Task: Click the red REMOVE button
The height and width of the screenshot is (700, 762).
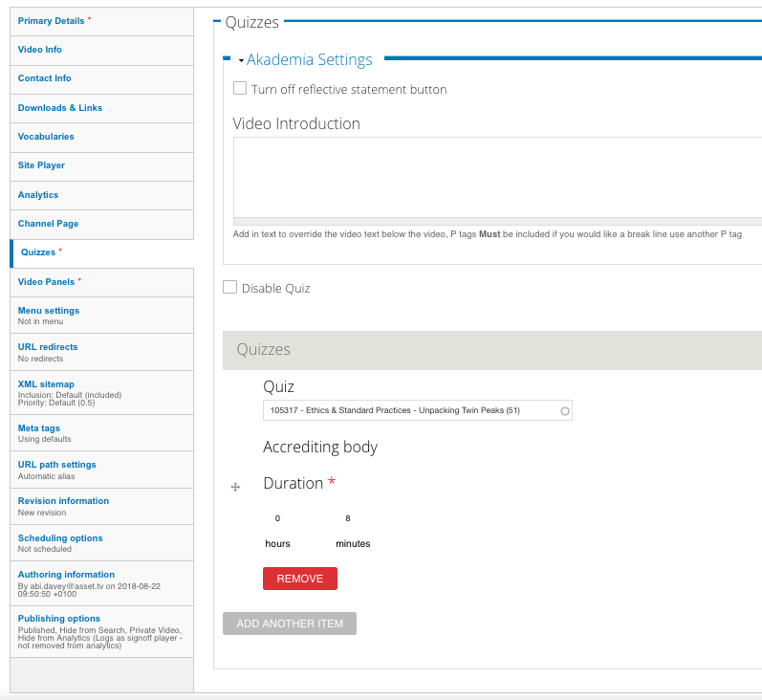Action: point(300,579)
